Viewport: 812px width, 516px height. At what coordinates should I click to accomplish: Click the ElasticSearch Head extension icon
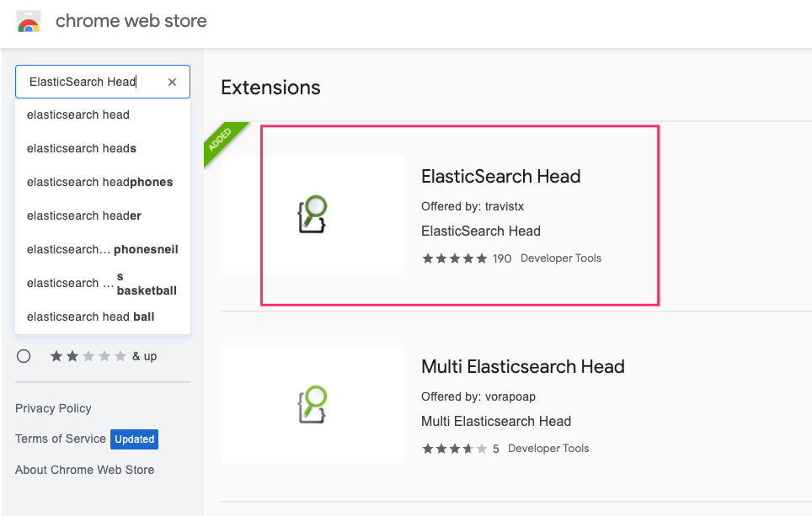(313, 215)
